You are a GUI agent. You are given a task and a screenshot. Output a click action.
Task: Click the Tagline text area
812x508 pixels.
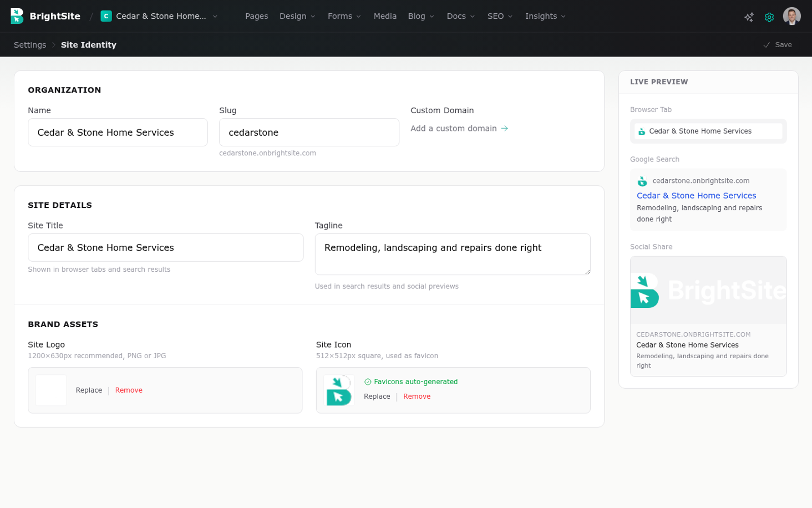tap(453, 255)
